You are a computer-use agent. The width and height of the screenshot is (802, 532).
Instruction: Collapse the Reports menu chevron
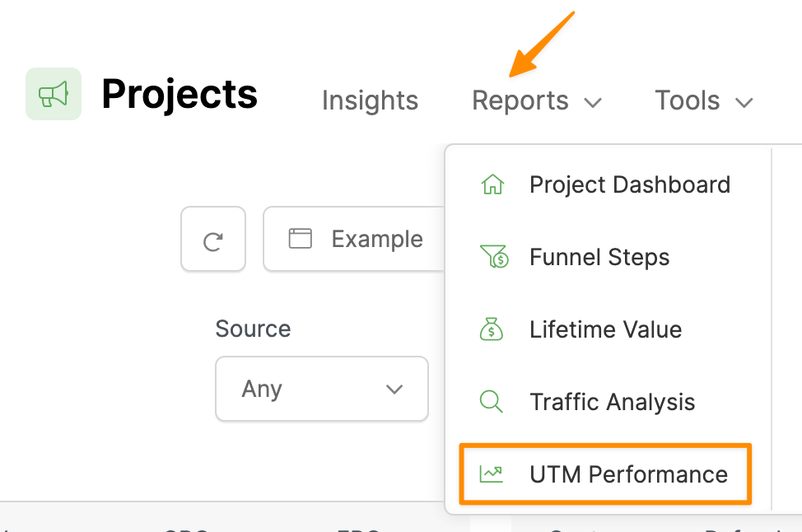(593, 102)
